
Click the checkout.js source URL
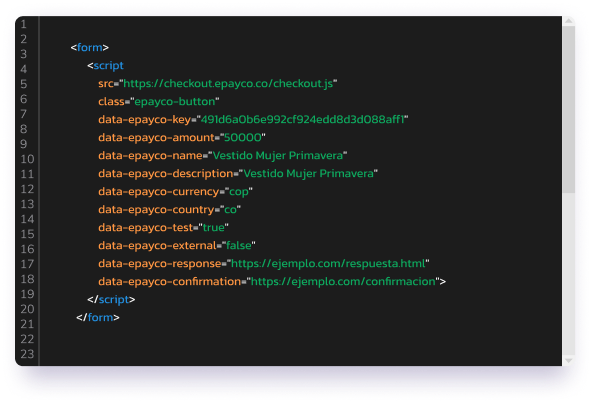[228, 83]
